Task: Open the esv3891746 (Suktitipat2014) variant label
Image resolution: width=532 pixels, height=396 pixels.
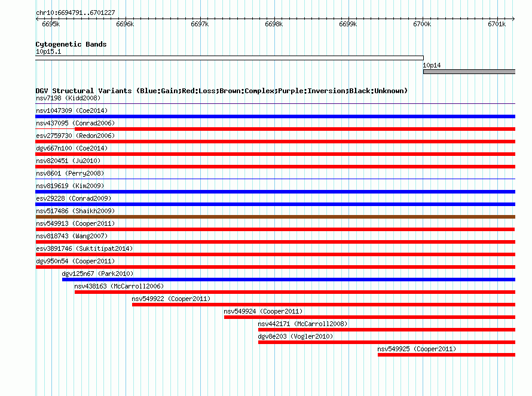Action: pyautogui.click(x=84, y=248)
